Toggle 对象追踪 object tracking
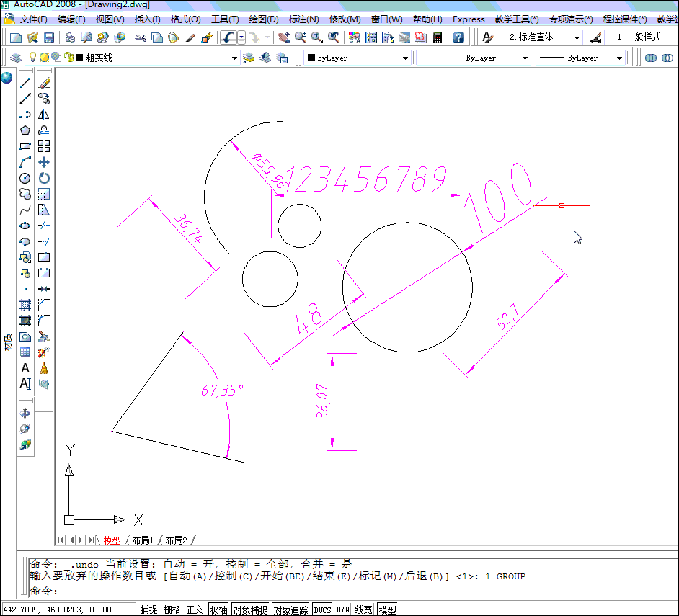The height and width of the screenshot is (616, 679). coord(290,610)
